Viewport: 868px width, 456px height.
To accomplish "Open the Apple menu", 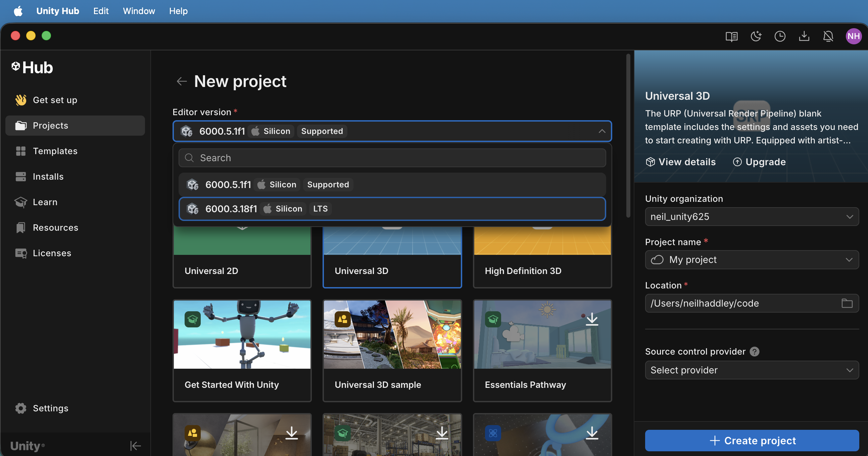I will pyautogui.click(x=18, y=11).
